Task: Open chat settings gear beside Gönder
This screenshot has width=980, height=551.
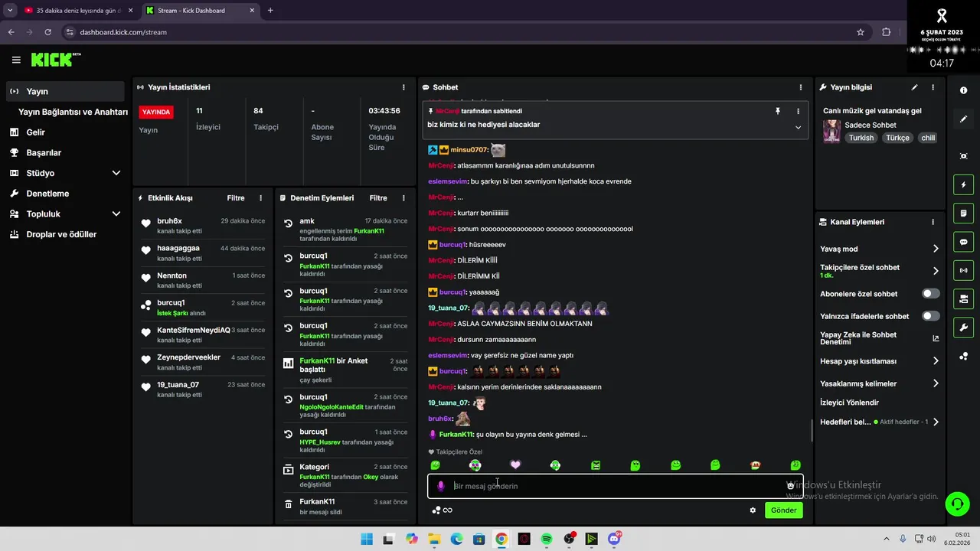Action: (753, 510)
